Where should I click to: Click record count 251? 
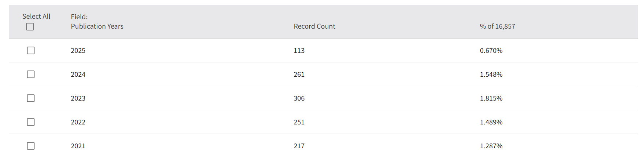tap(299, 122)
